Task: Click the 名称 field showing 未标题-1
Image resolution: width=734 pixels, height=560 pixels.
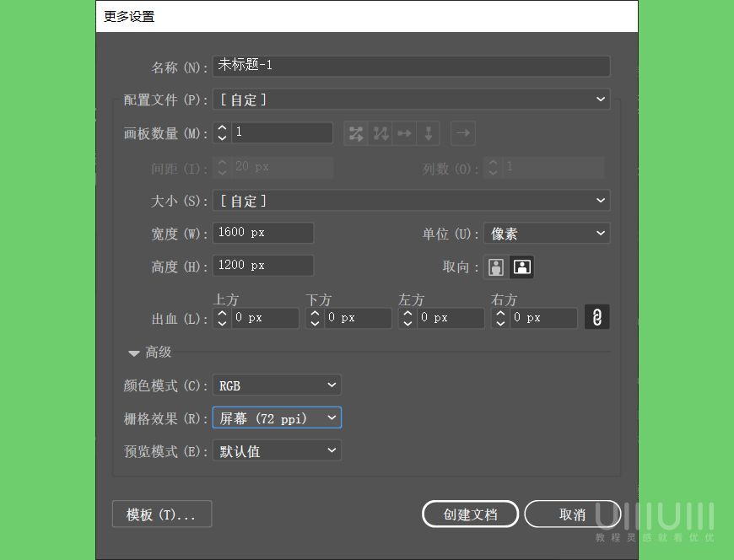Action: tap(411, 66)
